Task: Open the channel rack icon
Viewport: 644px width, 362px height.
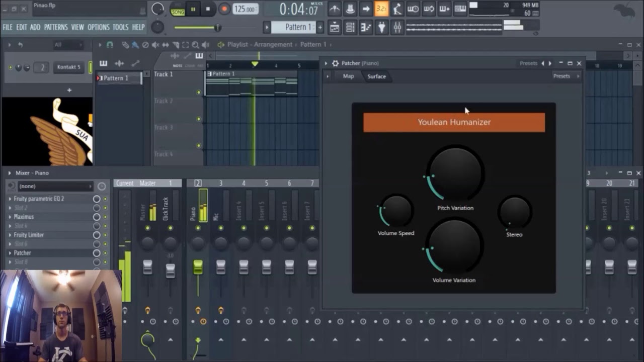Action: (351, 27)
